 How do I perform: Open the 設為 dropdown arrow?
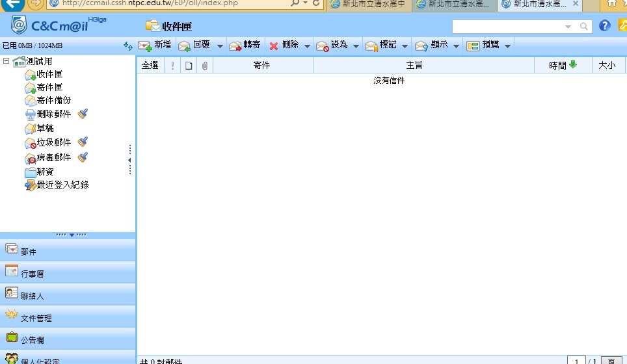(356, 46)
